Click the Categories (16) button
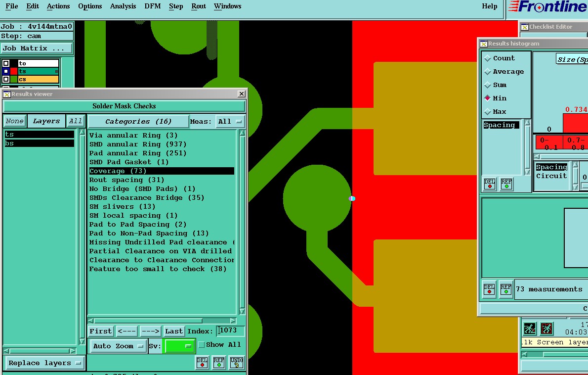The image size is (588, 375). tap(138, 121)
